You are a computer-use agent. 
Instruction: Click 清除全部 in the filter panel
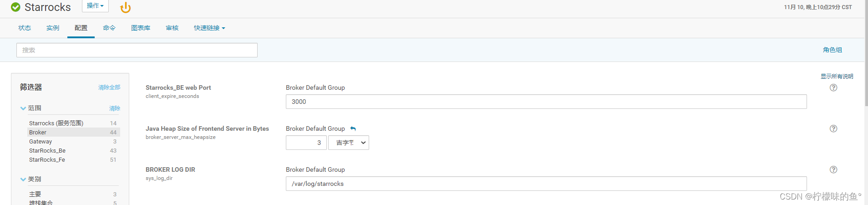click(x=109, y=87)
